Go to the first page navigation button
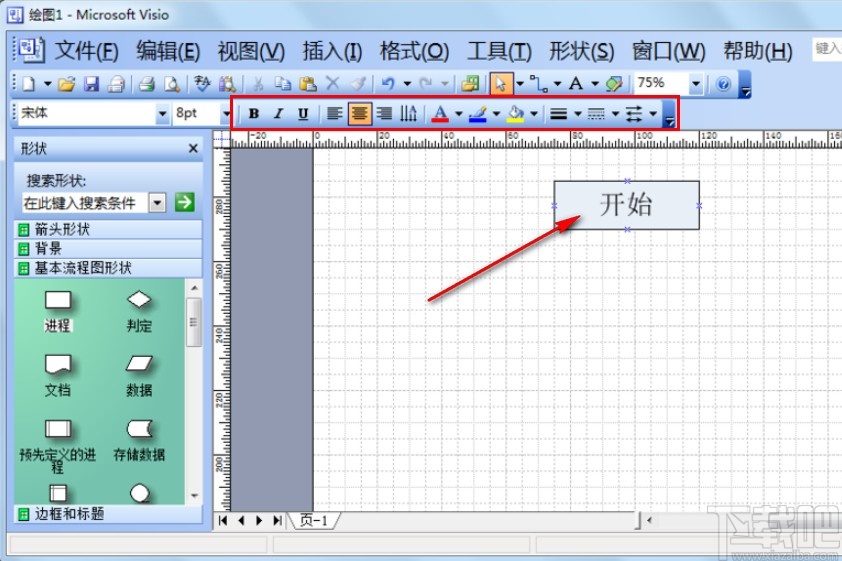This screenshot has width=842, height=561. click(223, 520)
